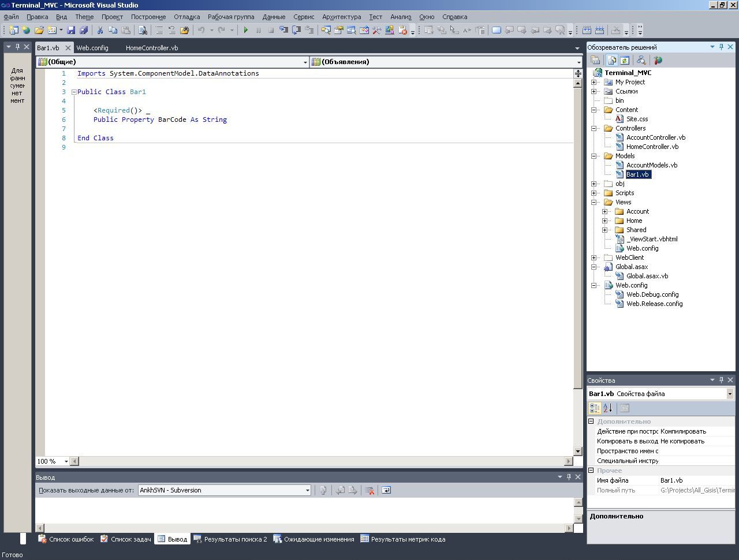Click the editor horizontal scrollbar right arrow
The image size is (739, 560).
tap(569, 461)
